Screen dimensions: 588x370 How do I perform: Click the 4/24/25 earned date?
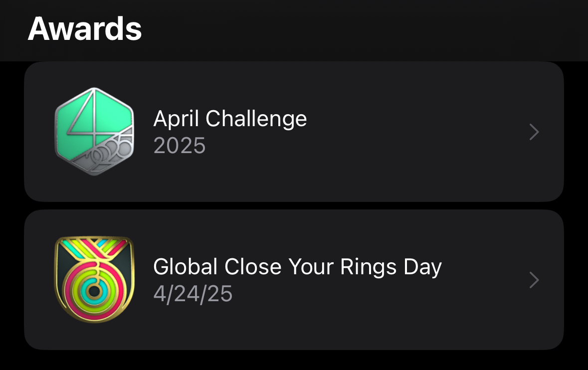tap(193, 294)
